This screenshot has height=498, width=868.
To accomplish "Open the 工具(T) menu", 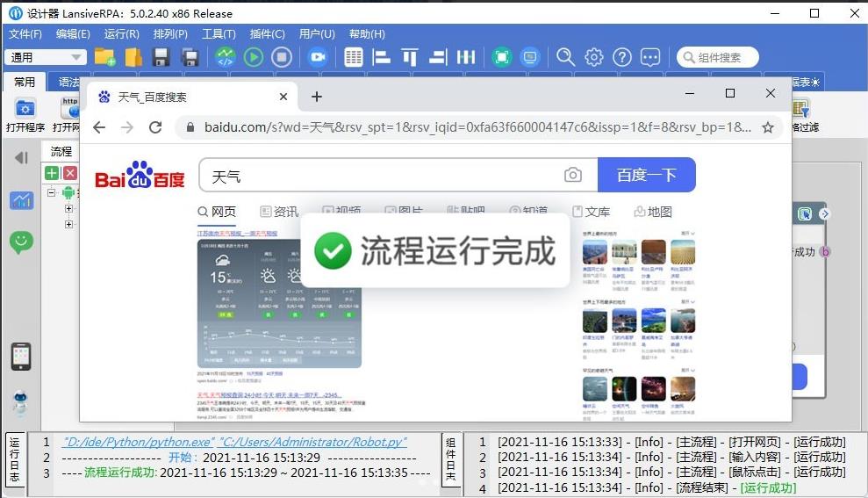I will click(219, 33).
